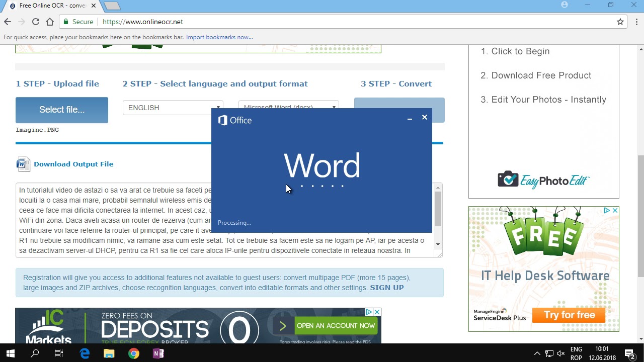Click the SIGN UP link
The height and width of the screenshot is (362, 644).
click(387, 288)
